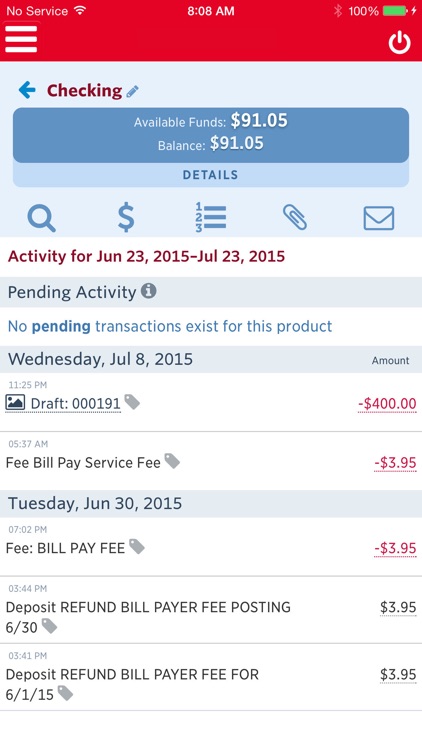Image resolution: width=422 pixels, height=750 pixels.
Task: Open the hamburger menu
Action: [x=21, y=39]
